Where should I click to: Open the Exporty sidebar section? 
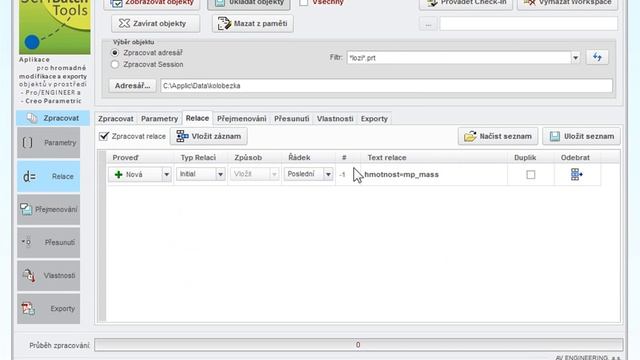[49, 309]
